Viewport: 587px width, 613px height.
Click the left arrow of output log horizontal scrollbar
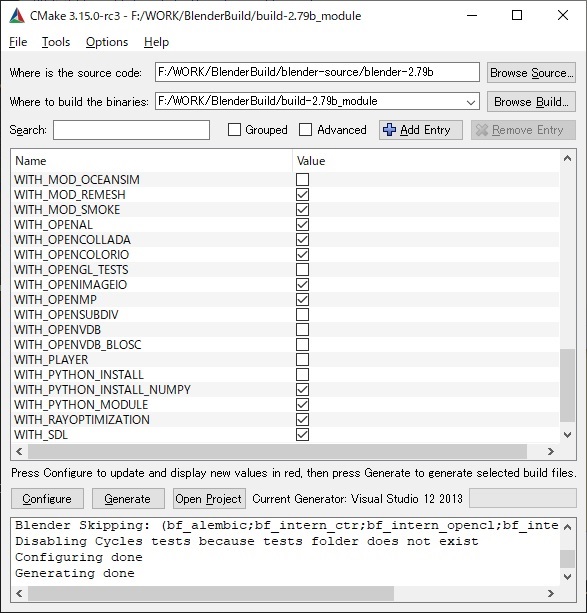pos(19,593)
